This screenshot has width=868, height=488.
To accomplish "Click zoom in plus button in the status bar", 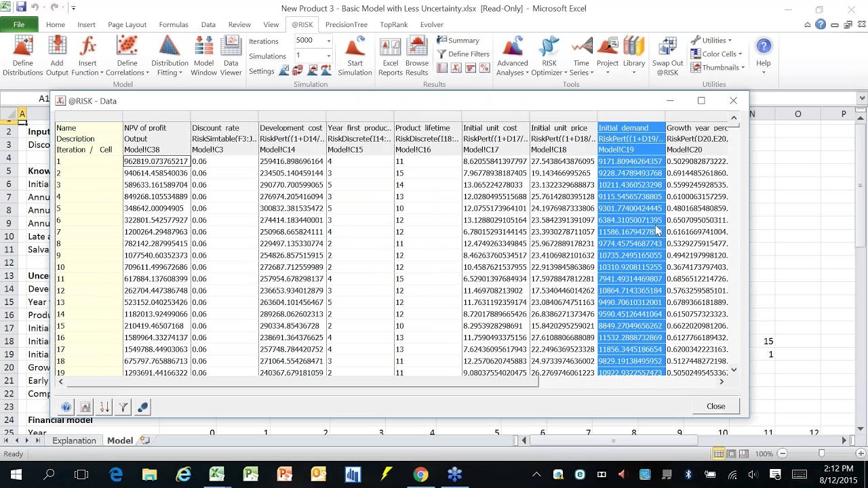I will pos(860,453).
